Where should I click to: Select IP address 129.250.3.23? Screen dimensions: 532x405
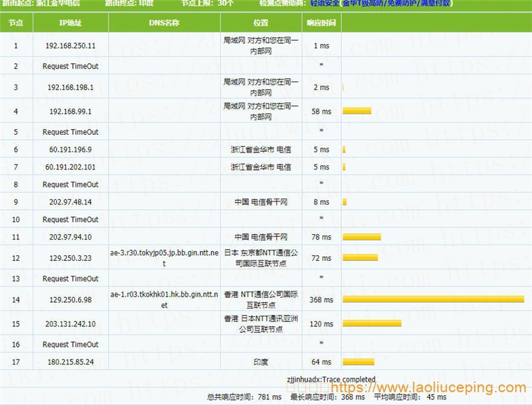coord(70,258)
